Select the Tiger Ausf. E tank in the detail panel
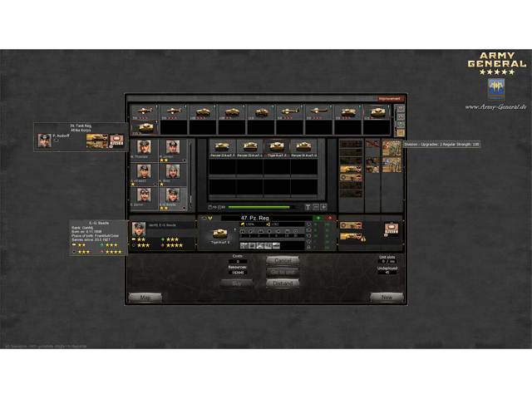Image resolution: width=532 pixels, height=399 pixels. [x=220, y=234]
